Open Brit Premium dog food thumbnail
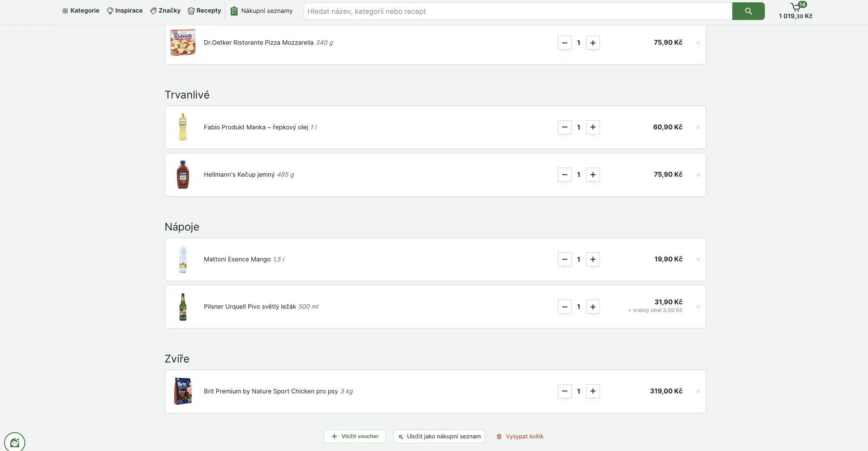The image size is (868, 451). [183, 391]
